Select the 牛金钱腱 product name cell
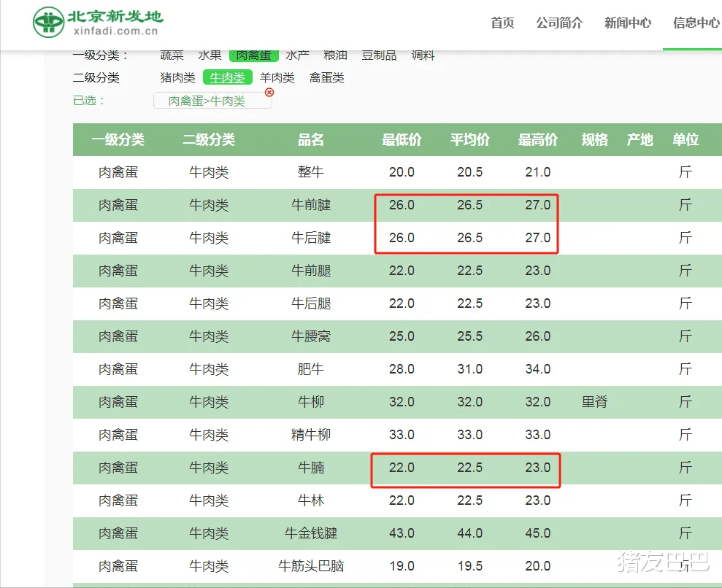722x588 pixels. (x=311, y=533)
